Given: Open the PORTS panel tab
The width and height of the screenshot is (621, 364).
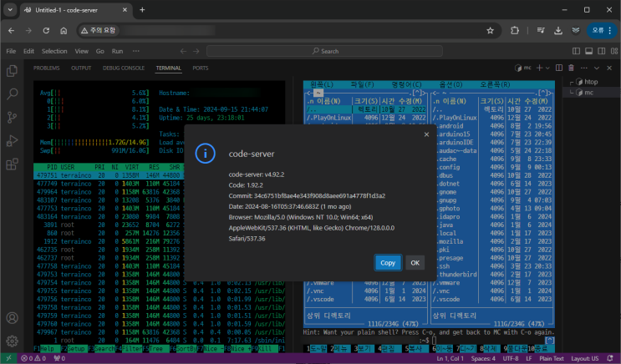Looking at the screenshot, I should point(201,68).
